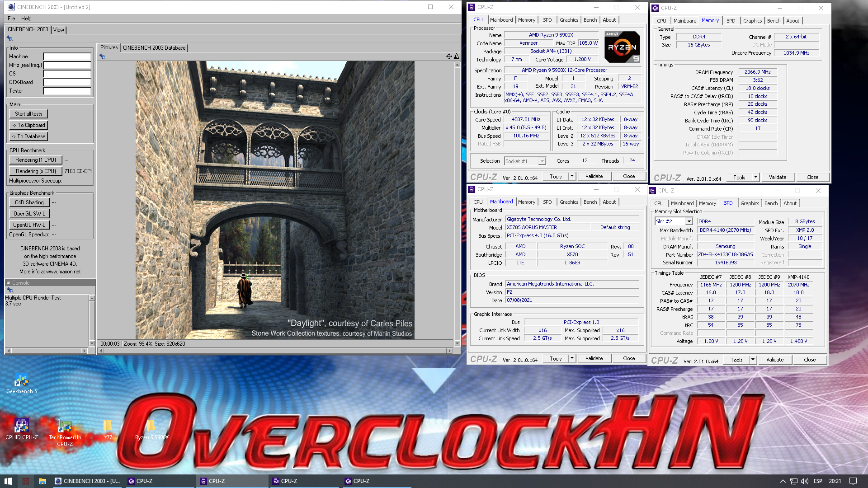Open the Tools dropdown arrow in CPU-Z SPD window

click(x=753, y=360)
